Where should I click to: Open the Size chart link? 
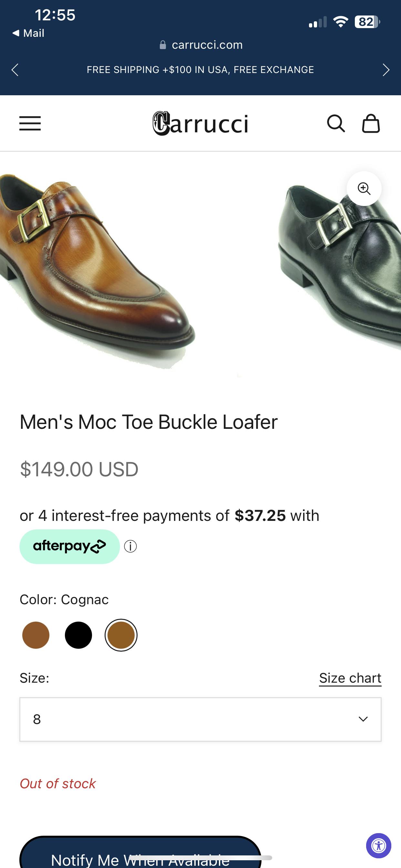coord(350,678)
